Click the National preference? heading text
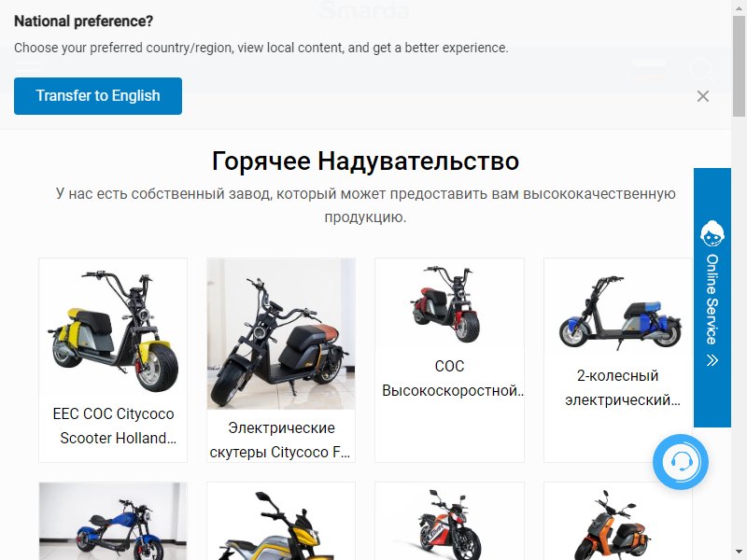This screenshot has width=747, height=560. (x=83, y=21)
